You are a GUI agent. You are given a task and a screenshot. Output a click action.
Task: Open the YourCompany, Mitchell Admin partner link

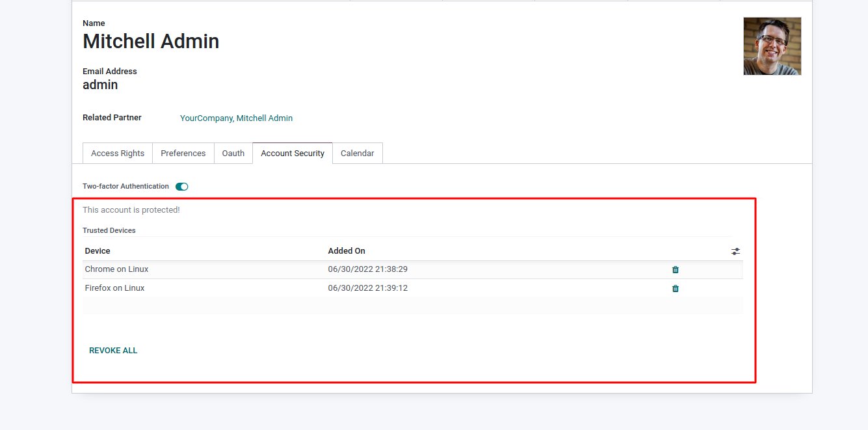tap(236, 118)
